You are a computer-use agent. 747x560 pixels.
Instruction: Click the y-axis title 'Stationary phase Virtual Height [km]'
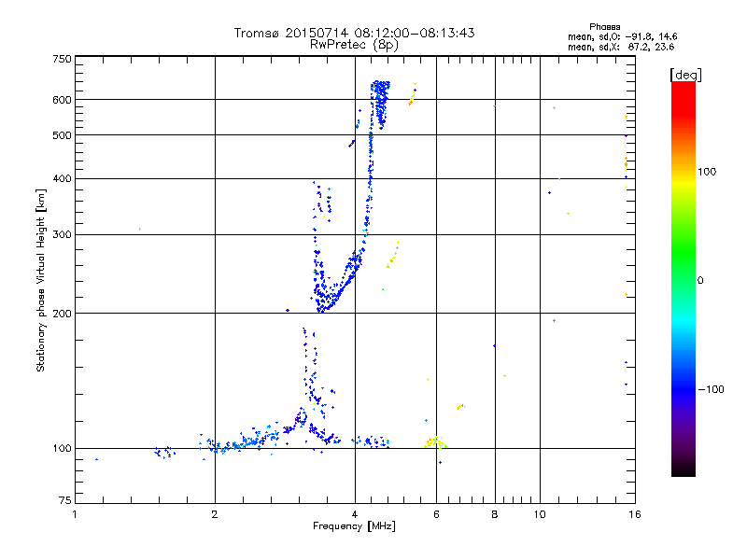(41, 280)
